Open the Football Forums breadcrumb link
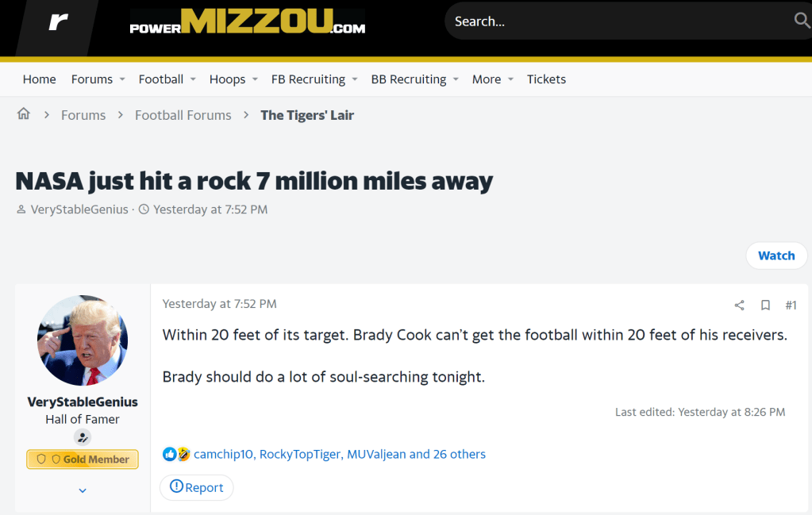 (183, 115)
